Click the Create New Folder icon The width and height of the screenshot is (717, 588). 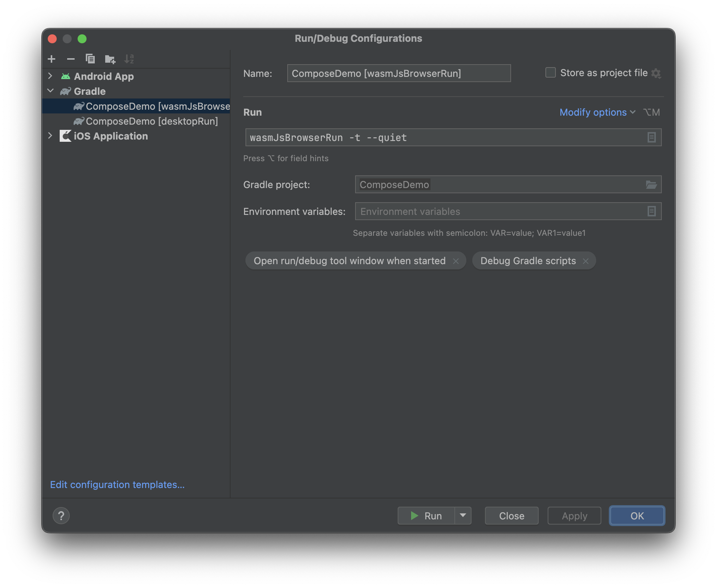click(x=110, y=59)
